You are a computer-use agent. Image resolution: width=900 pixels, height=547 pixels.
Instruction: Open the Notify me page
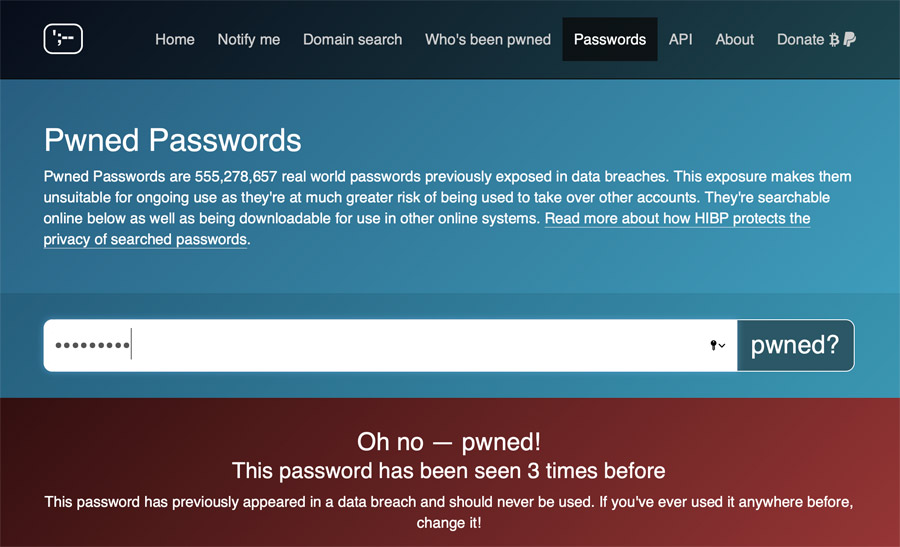[x=249, y=39]
